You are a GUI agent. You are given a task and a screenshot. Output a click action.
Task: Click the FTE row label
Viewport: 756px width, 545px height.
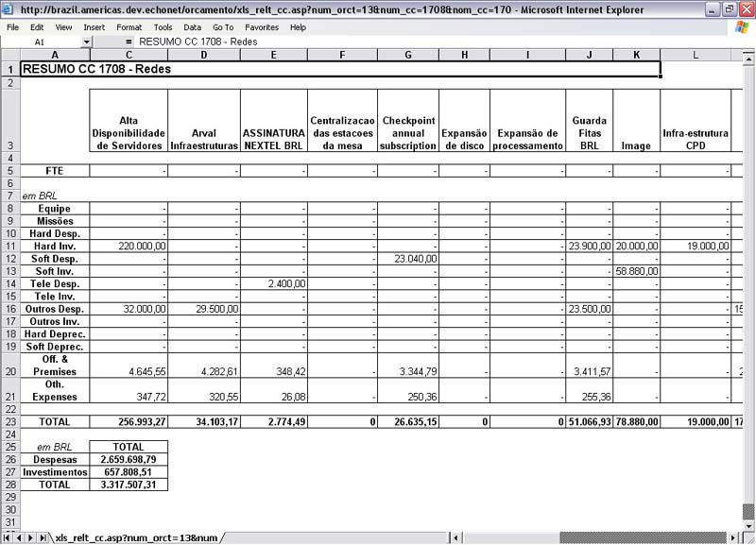[x=55, y=171]
